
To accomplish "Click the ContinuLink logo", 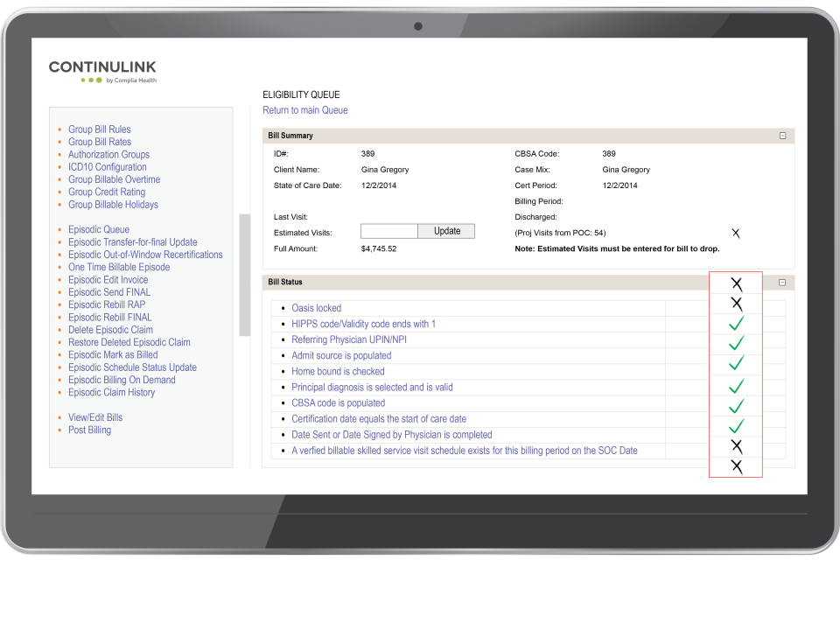I will pos(101,71).
